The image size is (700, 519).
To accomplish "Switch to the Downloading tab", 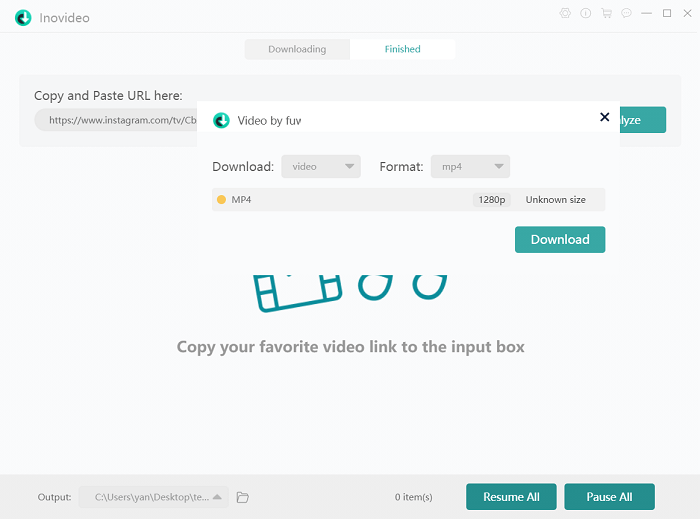I will point(297,49).
